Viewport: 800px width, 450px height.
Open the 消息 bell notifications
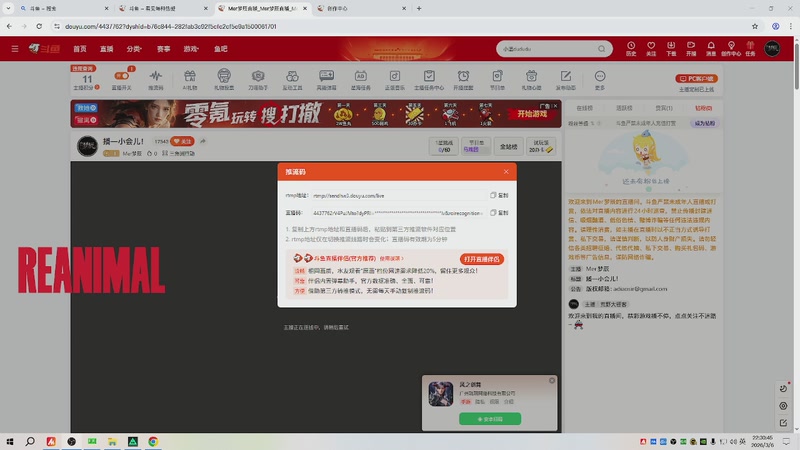tap(711, 48)
